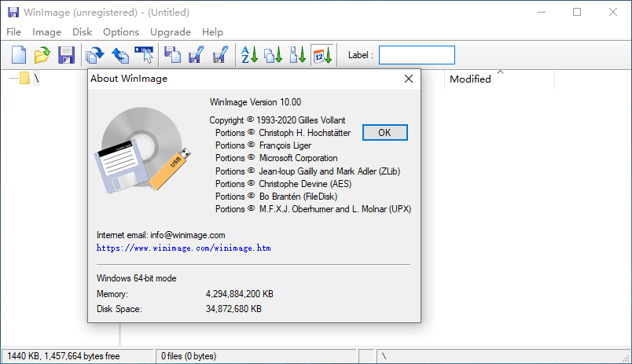Click the Read disk toolbar icon
Viewport: 632px width, 364px height.
pos(172,55)
